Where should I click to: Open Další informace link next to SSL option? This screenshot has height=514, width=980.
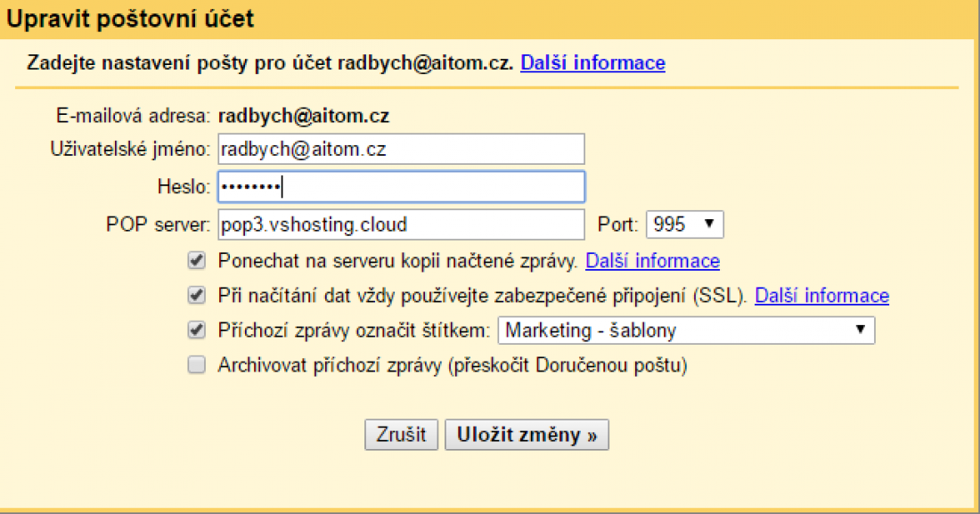coord(821,296)
